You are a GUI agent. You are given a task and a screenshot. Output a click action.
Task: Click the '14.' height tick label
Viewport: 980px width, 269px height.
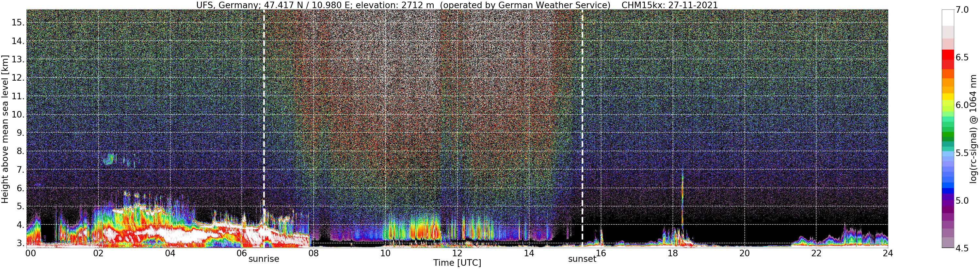(18, 41)
